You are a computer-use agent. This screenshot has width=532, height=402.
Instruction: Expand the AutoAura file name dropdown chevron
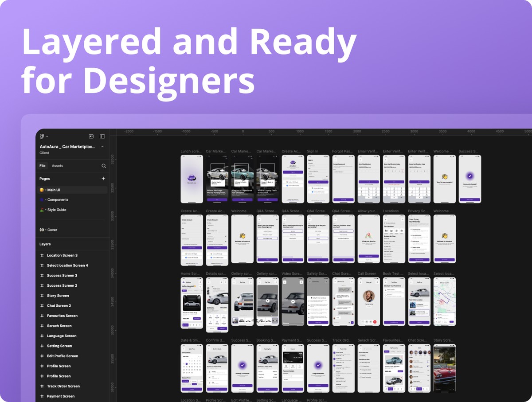coord(102,147)
